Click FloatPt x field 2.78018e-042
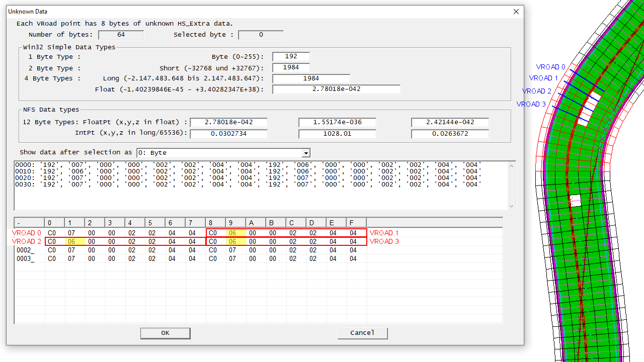644x362 pixels. [228, 122]
